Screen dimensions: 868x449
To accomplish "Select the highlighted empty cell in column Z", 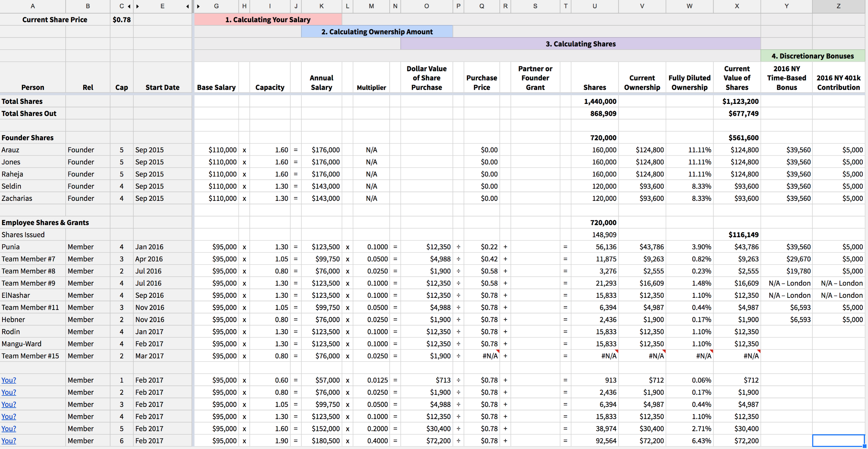I will click(838, 441).
